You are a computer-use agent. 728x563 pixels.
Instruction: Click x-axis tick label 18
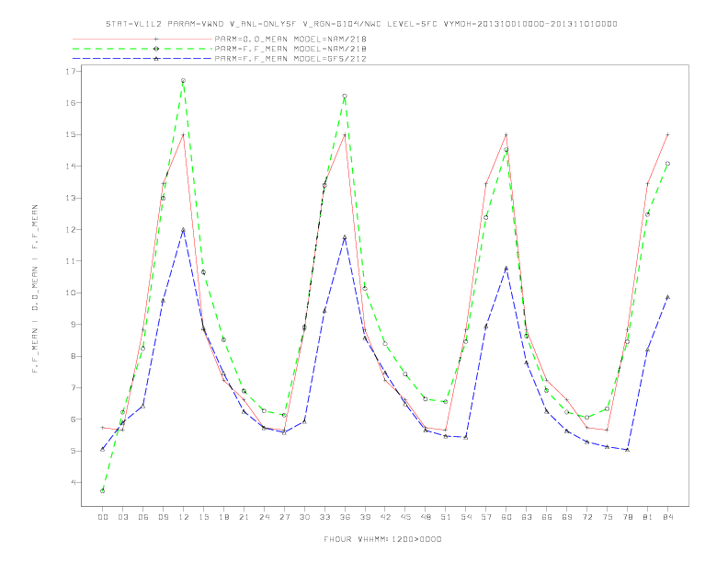point(223,517)
